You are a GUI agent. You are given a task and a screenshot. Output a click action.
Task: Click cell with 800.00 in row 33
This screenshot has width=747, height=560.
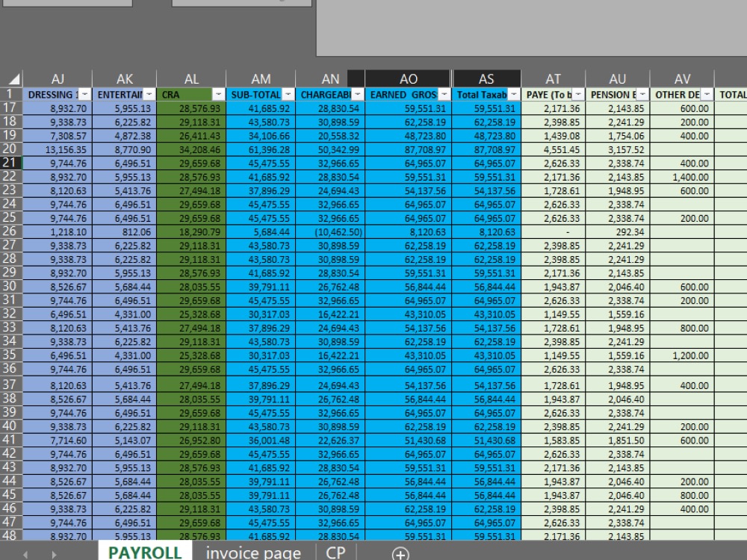(682, 328)
